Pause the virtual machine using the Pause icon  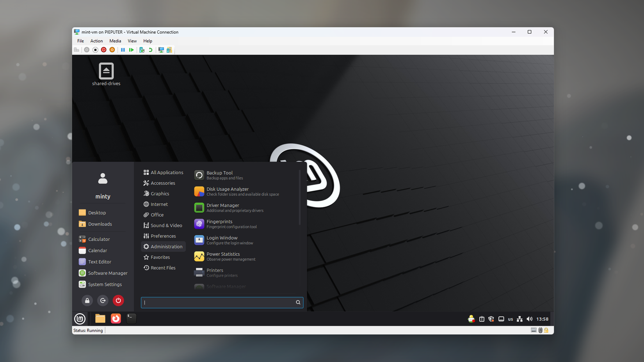click(123, 50)
